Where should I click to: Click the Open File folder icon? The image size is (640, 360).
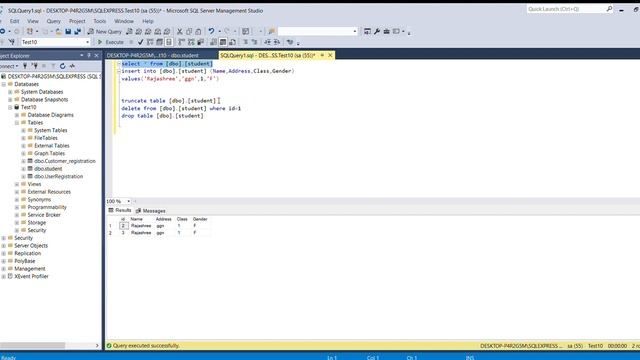click(59, 31)
